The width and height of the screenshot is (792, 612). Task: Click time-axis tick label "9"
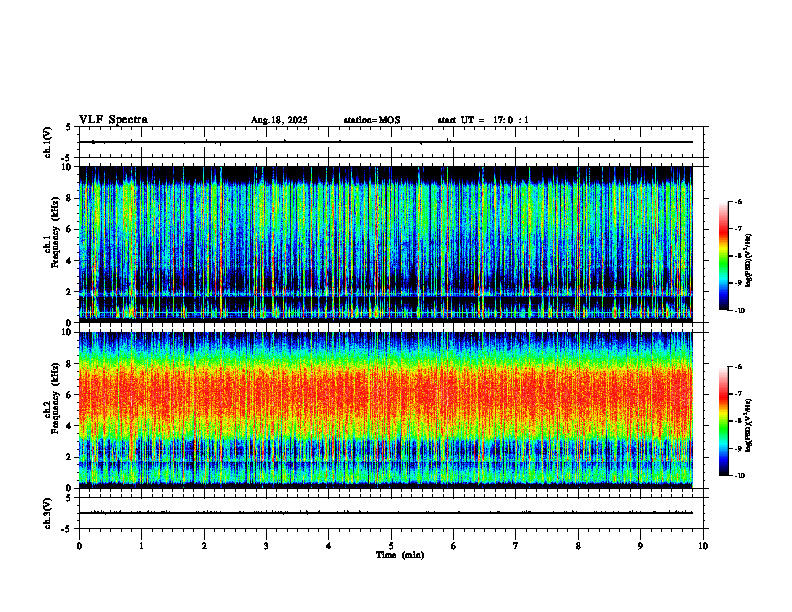point(640,546)
